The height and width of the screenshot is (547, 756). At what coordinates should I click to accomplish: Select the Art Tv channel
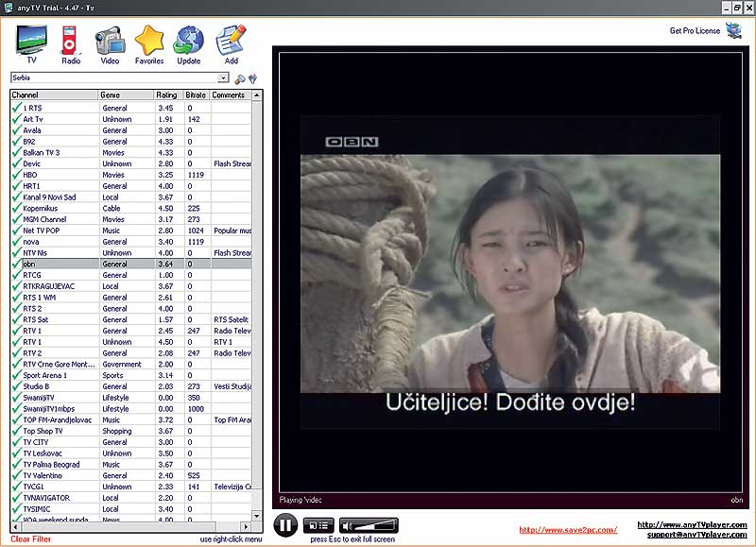(x=130, y=119)
